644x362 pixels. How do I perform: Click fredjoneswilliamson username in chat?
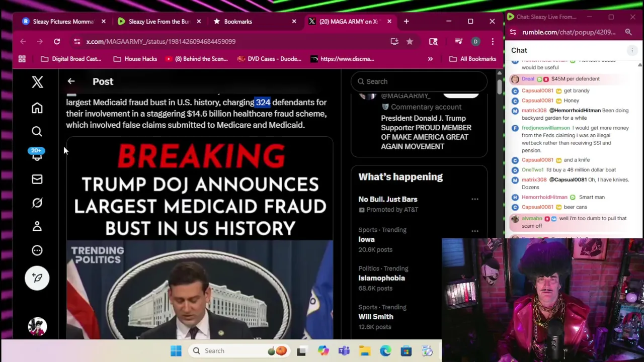click(545, 128)
